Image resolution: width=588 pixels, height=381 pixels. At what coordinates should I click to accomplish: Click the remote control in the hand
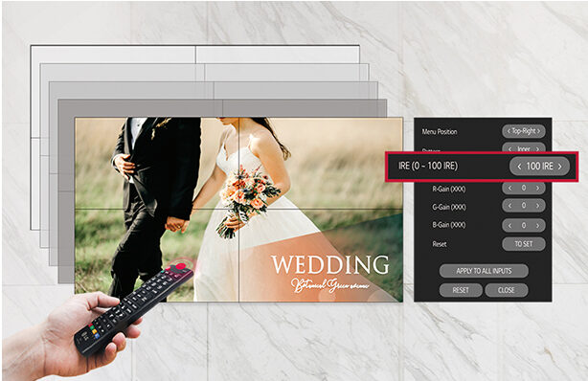(133, 307)
